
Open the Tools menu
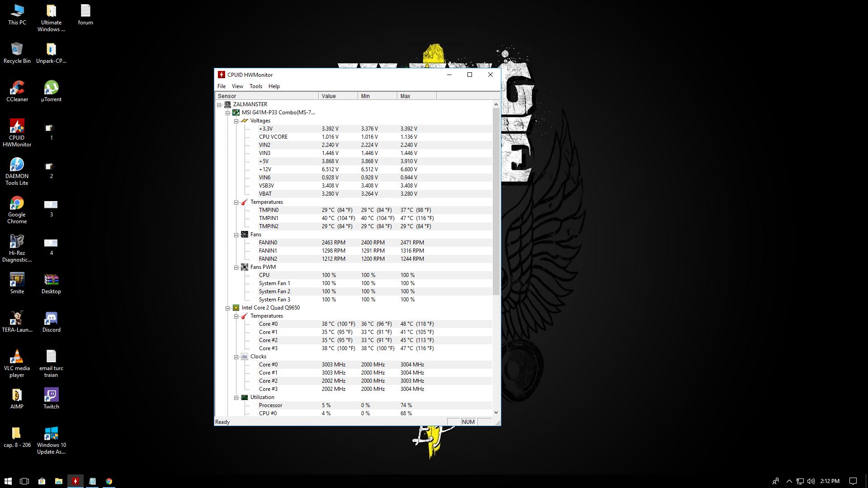point(256,86)
